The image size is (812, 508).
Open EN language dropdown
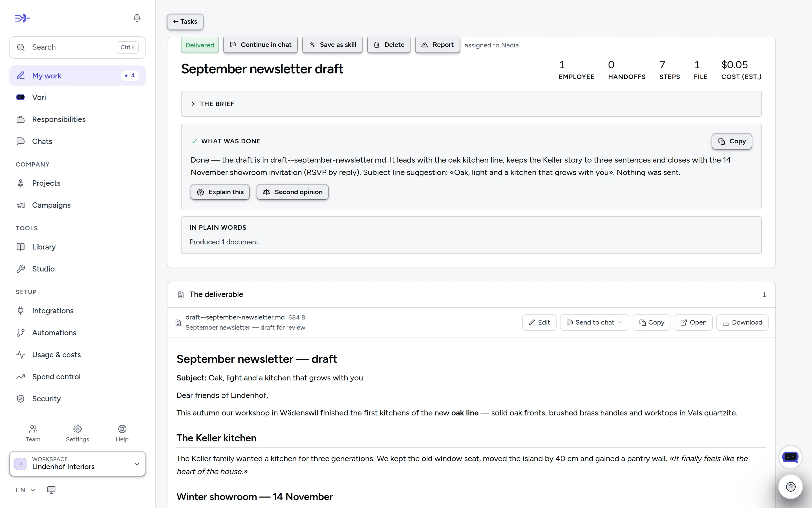coord(25,490)
